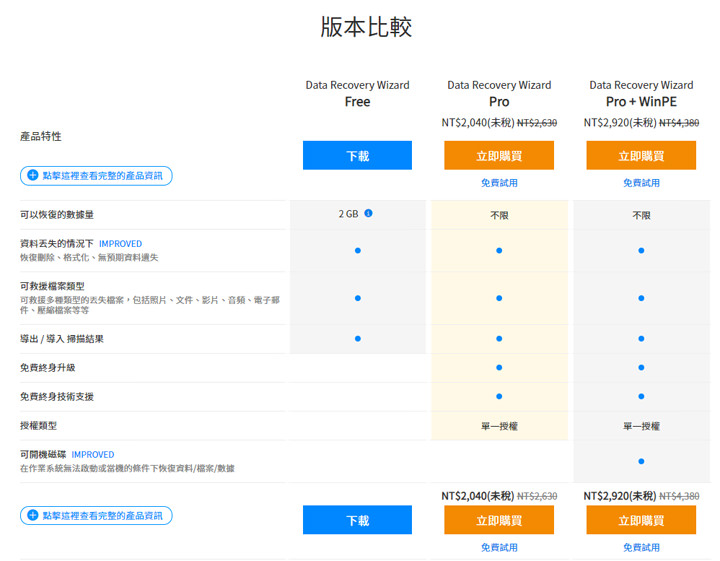Click the info icon beside 2 GB
720x561 pixels.
tap(368, 213)
